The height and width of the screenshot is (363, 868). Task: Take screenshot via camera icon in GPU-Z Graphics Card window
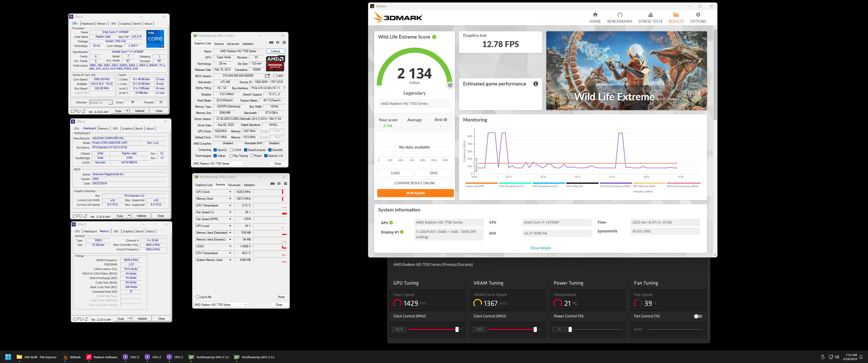(x=271, y=42)
